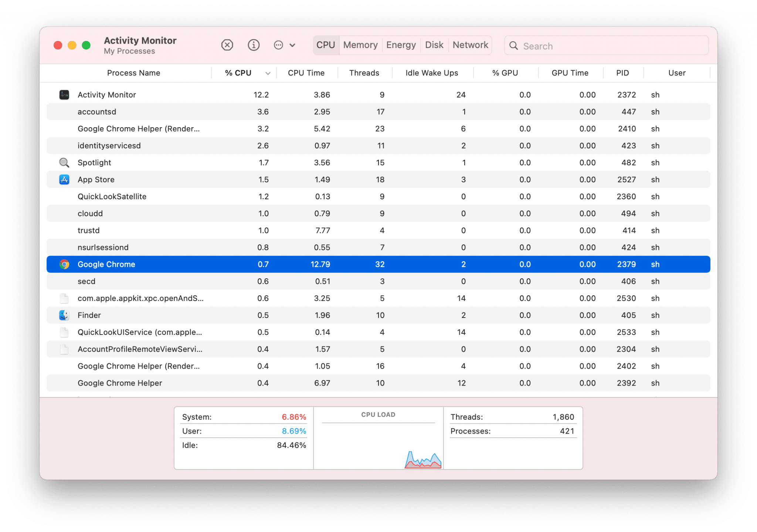Click the Processes 421 total
757x532 pixels.
pos(567,431)
